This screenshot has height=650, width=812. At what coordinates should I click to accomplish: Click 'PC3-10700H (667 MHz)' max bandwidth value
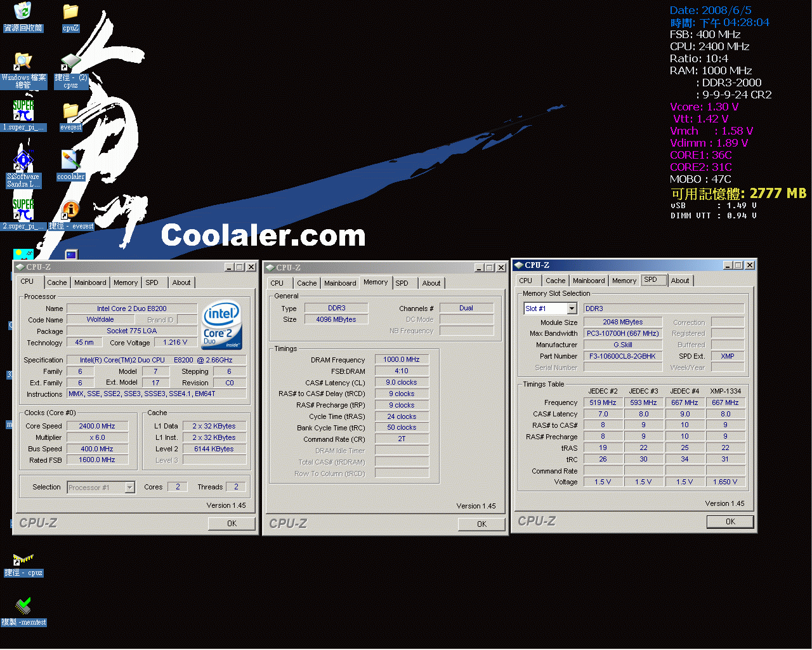pyautogui.click(x=623, y=334)
